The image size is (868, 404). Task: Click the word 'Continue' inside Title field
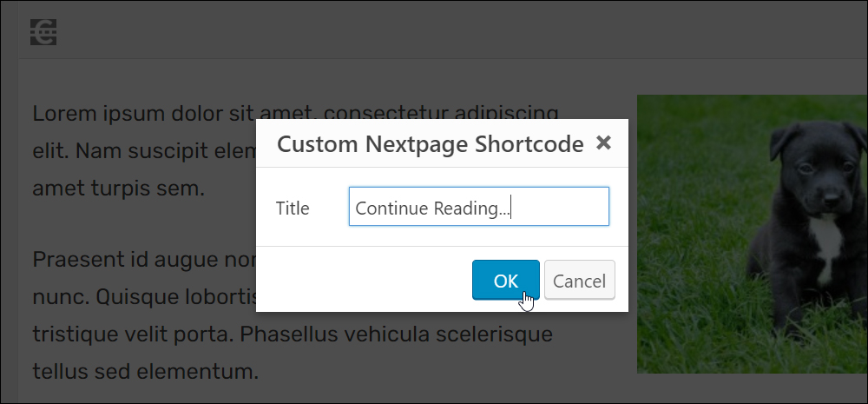tap(391, 209)
